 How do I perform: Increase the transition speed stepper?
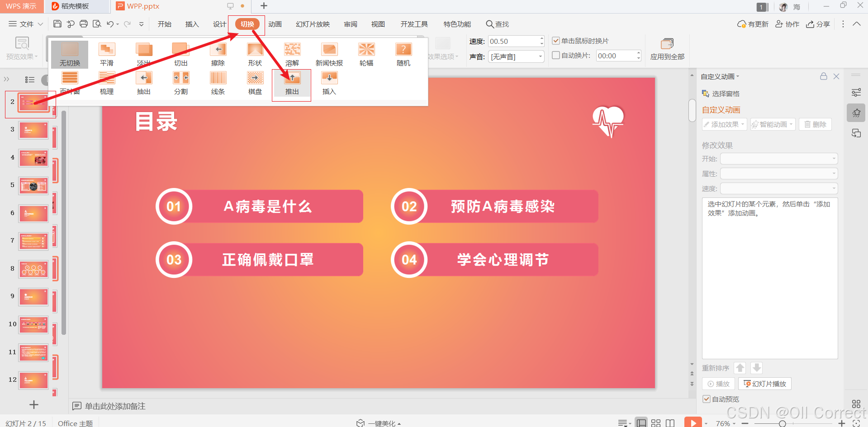(x=541, y=38)
